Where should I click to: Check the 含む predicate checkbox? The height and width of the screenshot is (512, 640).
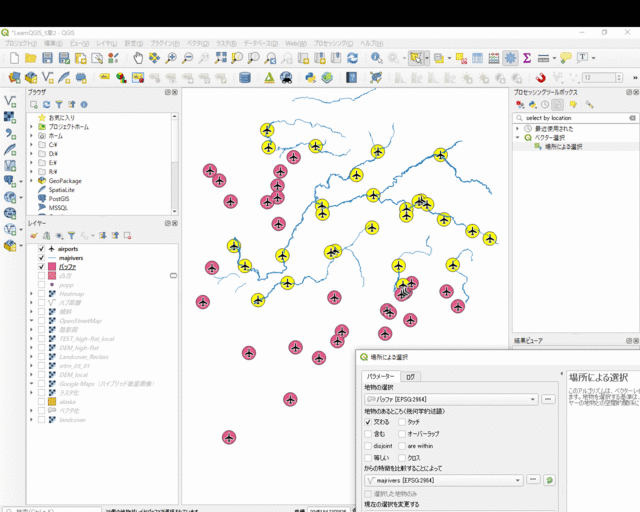[368, 434]
